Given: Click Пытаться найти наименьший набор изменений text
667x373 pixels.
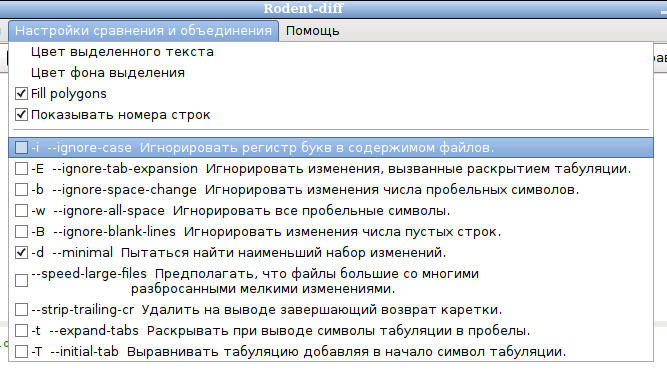Looking at the screenshot, I should 283,253.
